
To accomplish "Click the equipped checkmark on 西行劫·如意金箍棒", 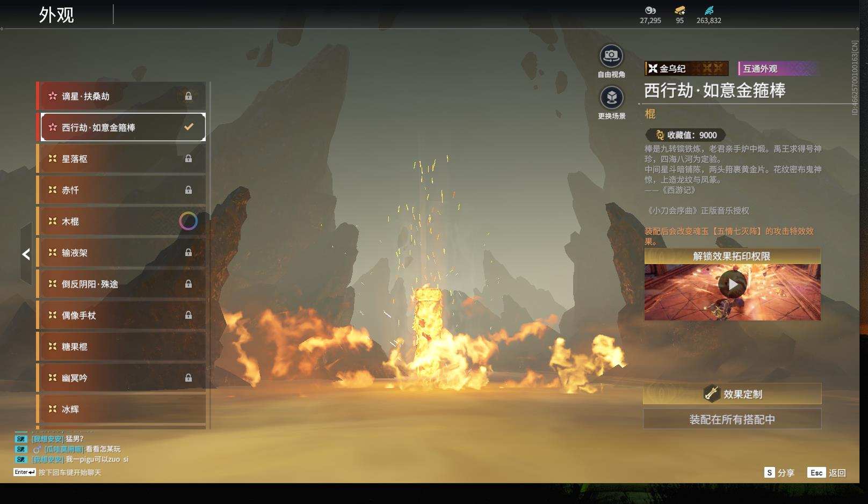I will [x=189, y=127].
